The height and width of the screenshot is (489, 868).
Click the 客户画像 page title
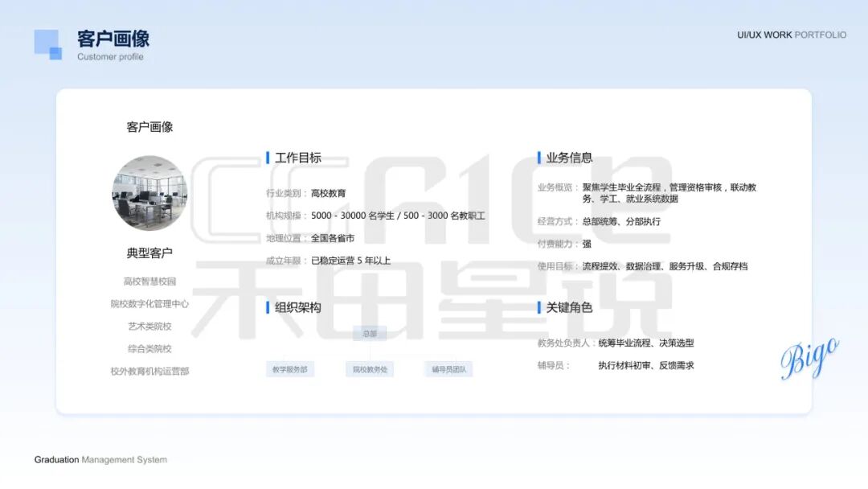[113, 39]
